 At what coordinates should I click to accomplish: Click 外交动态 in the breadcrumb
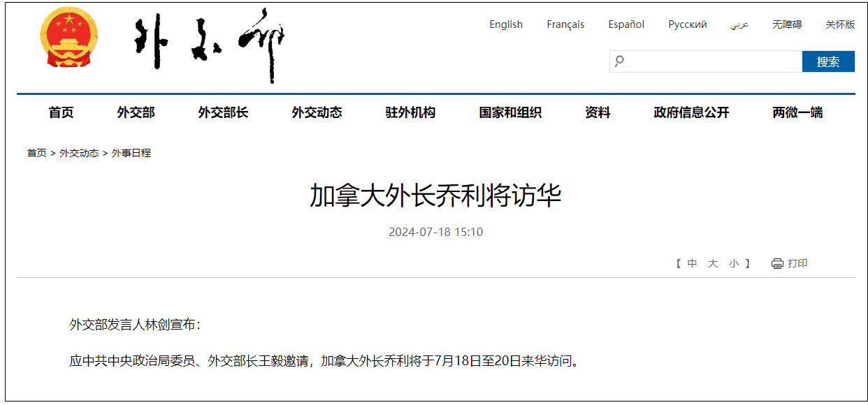tap(79, 153)
